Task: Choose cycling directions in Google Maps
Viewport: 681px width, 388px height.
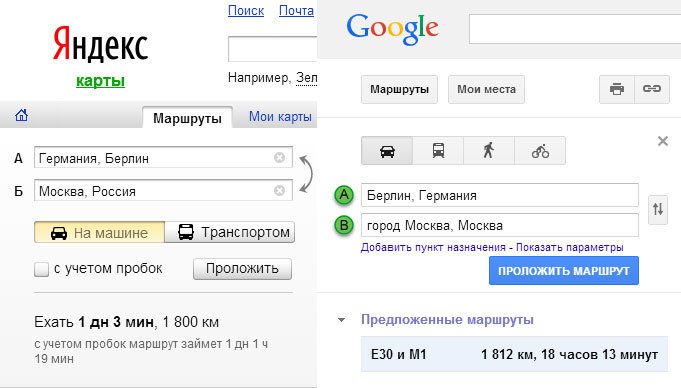Action: click(x=540, y=151)
